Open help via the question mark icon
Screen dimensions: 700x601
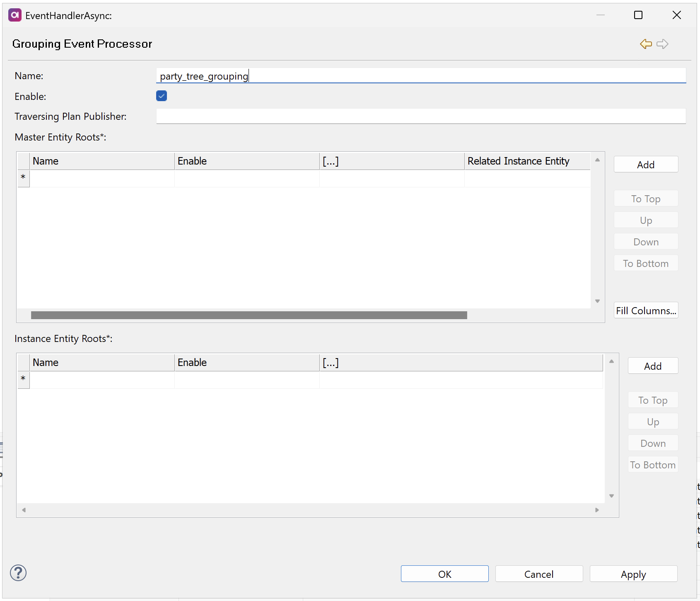point(18,573)
